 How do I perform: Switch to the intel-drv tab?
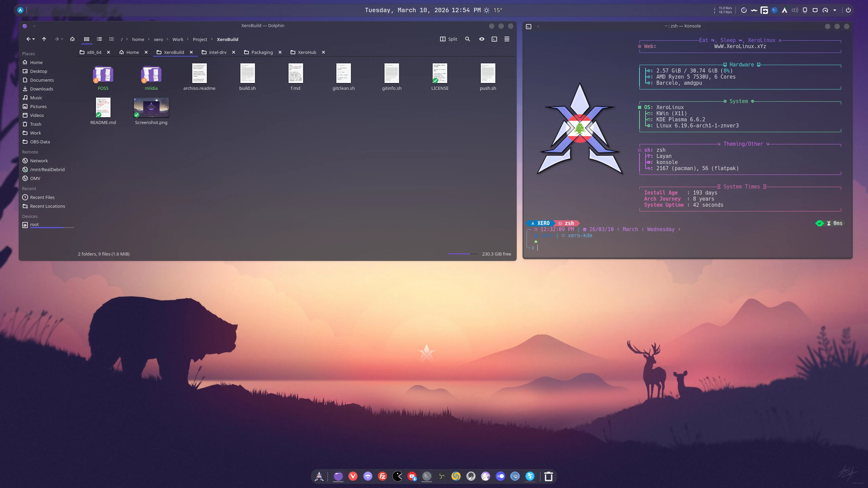pyautogui.click(x=217, y=52)
